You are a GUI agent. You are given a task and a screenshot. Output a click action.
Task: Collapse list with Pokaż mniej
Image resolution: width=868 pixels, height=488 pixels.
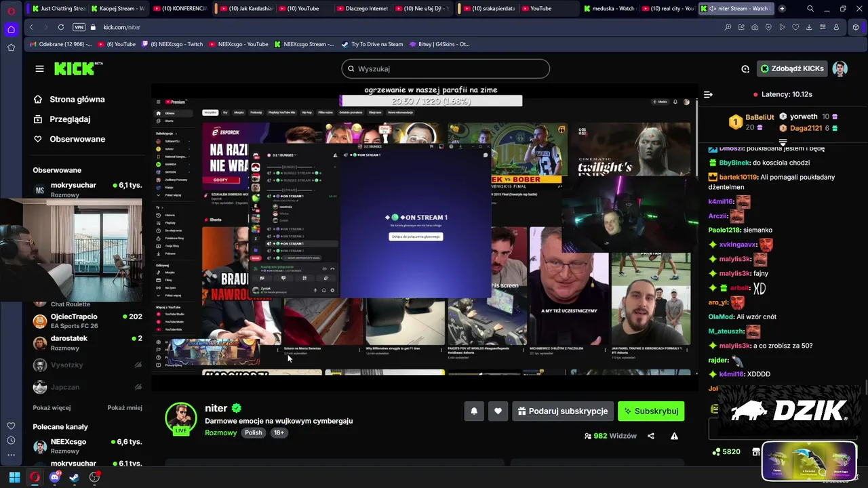[125, 408]
